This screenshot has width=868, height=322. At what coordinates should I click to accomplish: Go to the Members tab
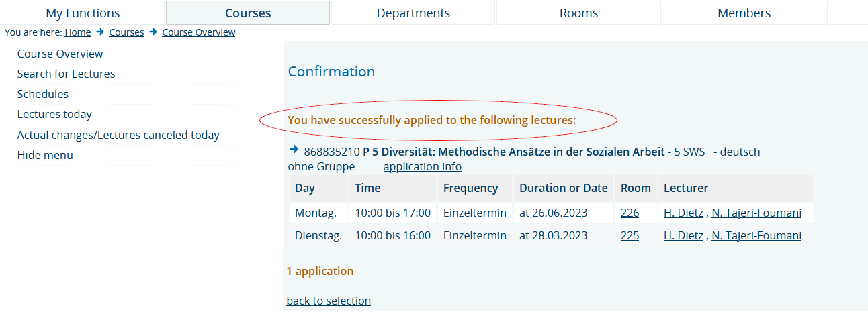coord(744,13)
